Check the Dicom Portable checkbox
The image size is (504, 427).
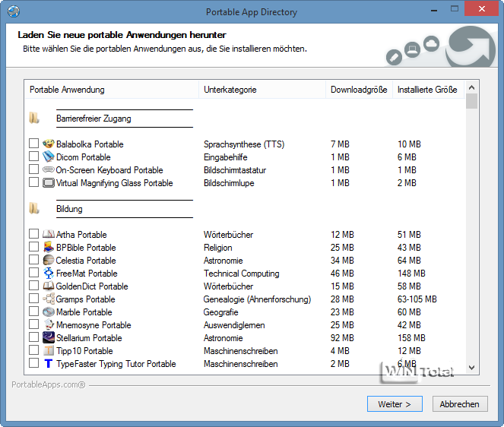(x=33, y=157)
